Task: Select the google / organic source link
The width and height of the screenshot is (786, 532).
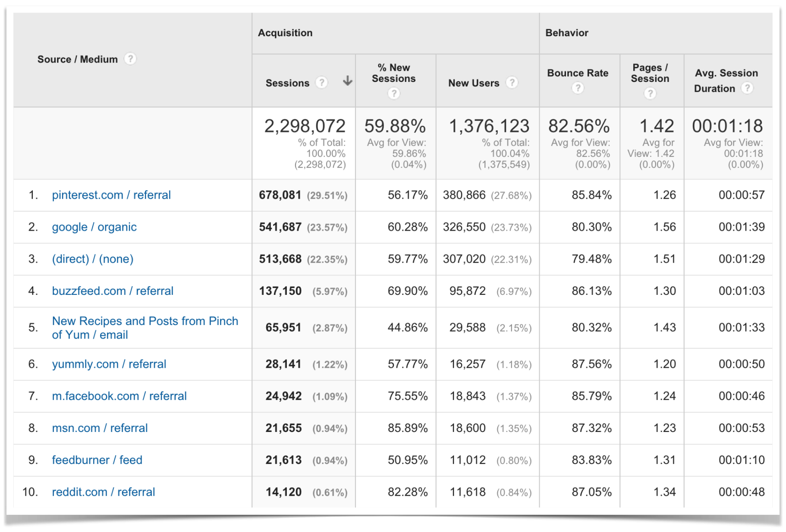Action: coord(94,227)
